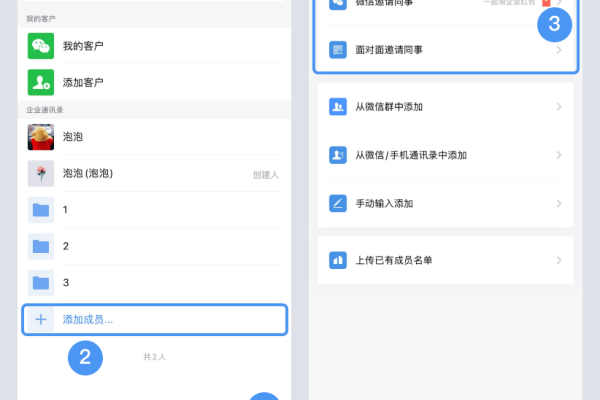Click the 企业通讯录 section header

pyautogui.click(x=44, y=110)
